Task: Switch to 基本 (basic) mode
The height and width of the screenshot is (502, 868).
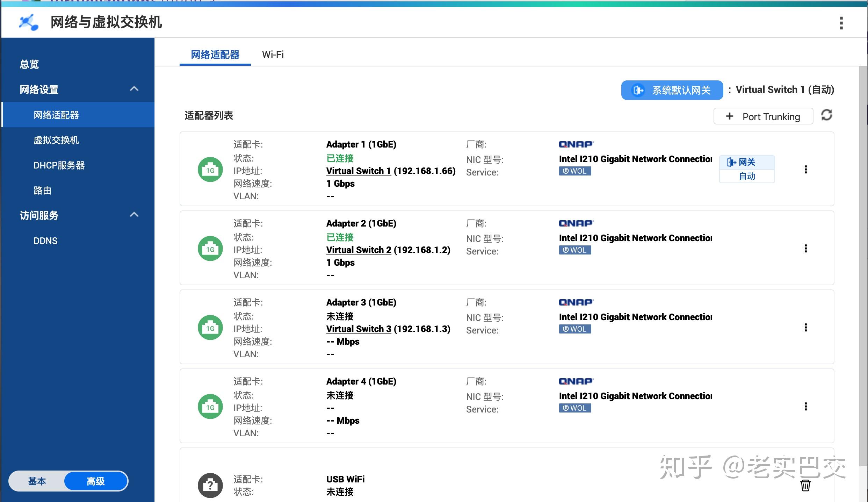Action: pos(37,481)
